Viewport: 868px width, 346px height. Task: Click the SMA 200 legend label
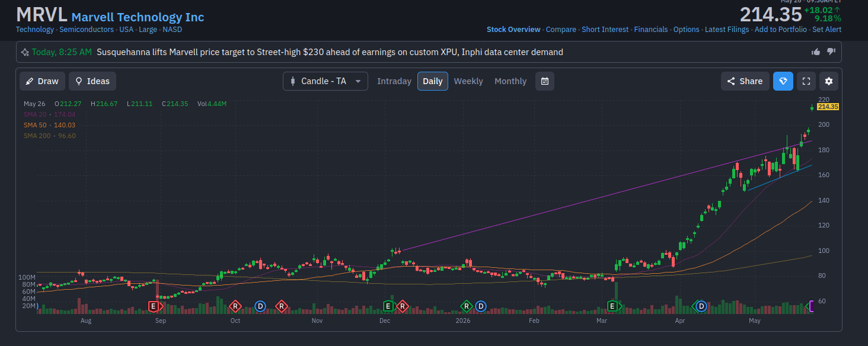[49, 136]
